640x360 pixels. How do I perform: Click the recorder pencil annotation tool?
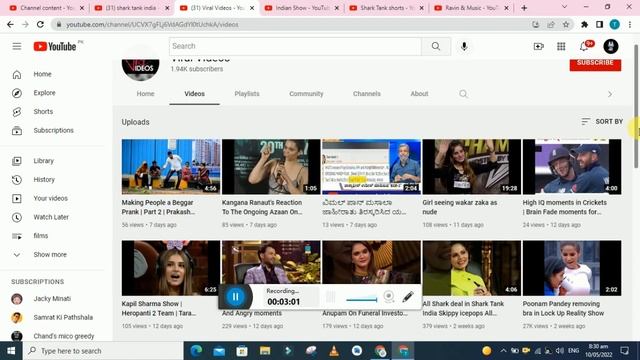click(407, 297)
